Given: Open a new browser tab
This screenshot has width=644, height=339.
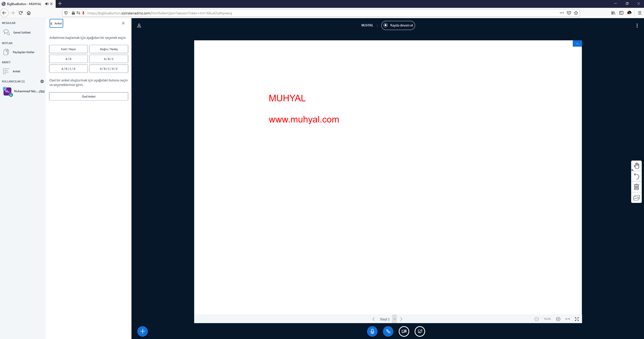Looking at the screenshot, I should pos(60,4).
